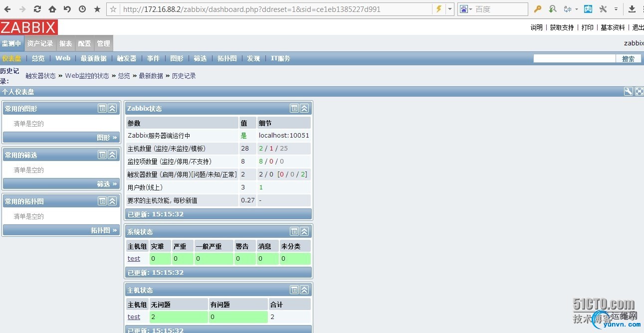Open the 发现 submenu item
This screenshot has width=644, height=333.
[x=253, y=58]
